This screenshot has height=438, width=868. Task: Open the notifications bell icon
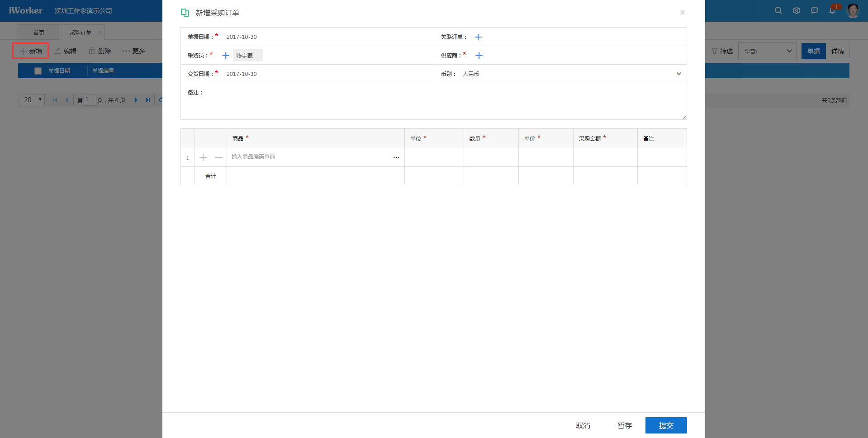[832, 10]
